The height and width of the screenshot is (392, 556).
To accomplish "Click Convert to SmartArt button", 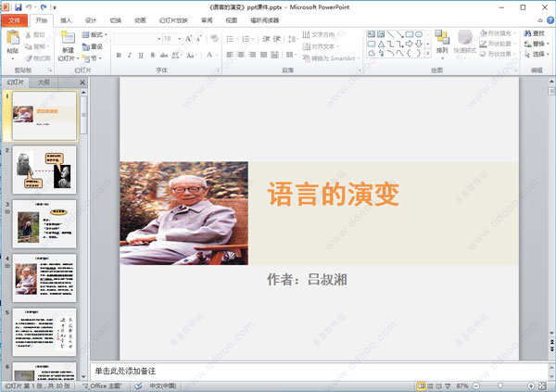I will pyautogui.click(x=331, y=58).
